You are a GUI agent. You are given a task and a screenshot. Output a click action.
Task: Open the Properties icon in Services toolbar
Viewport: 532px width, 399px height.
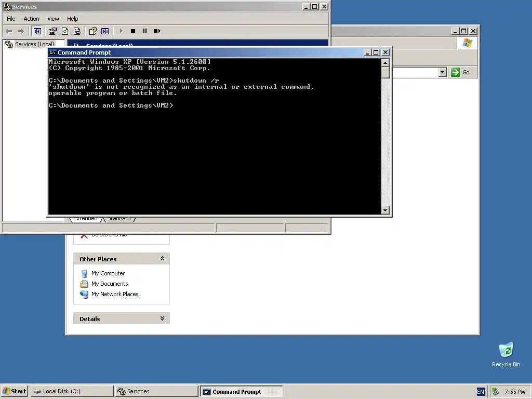pos(52,31)
